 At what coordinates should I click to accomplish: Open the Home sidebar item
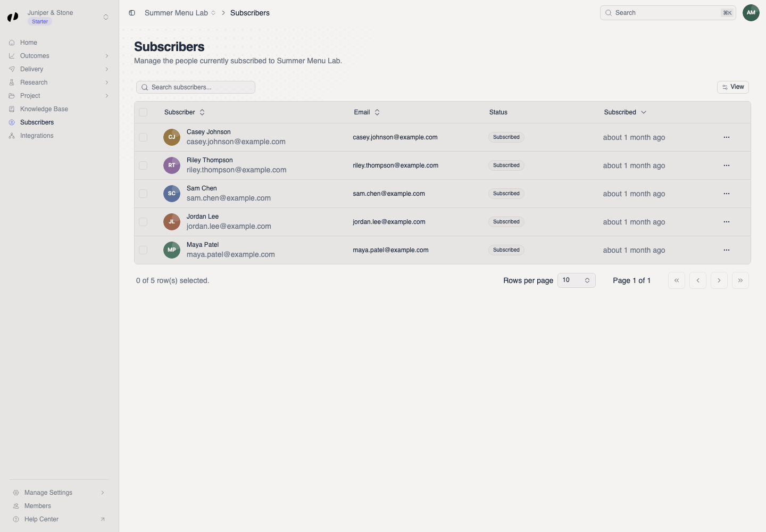pyautogui.click(x=59, y=43)
